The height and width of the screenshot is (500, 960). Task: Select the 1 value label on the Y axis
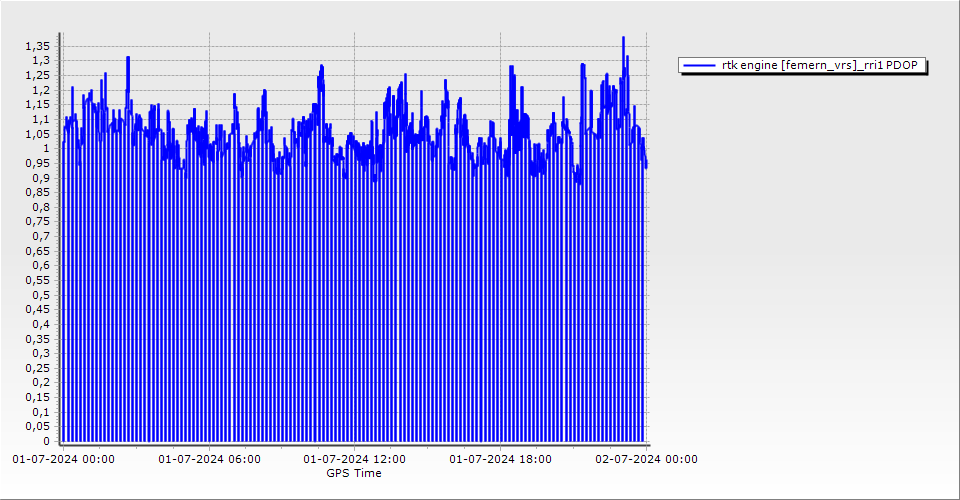point(46,149)
